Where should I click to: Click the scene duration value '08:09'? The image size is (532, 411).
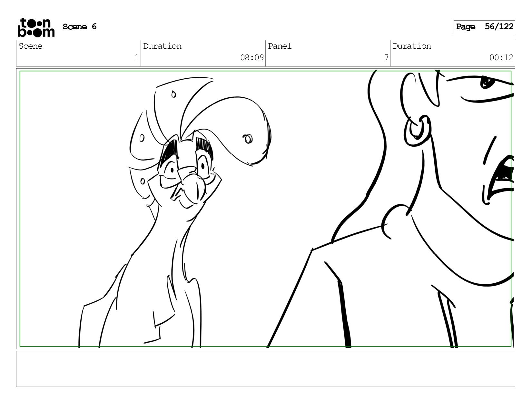coord(252,58)
